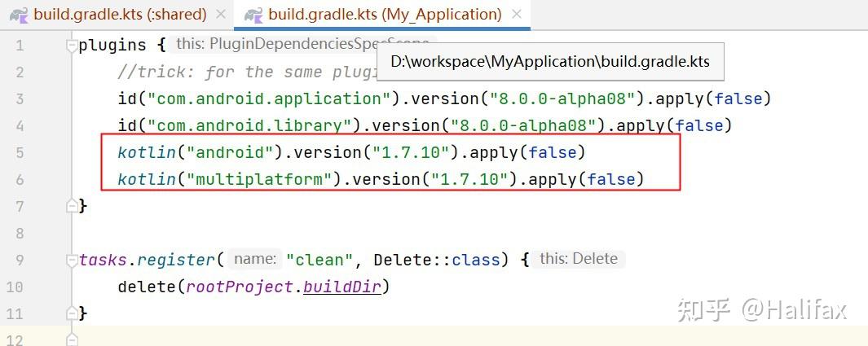
Task: Switch to the build.gradle.kts (:shared) tab
Action: (119, 15)
